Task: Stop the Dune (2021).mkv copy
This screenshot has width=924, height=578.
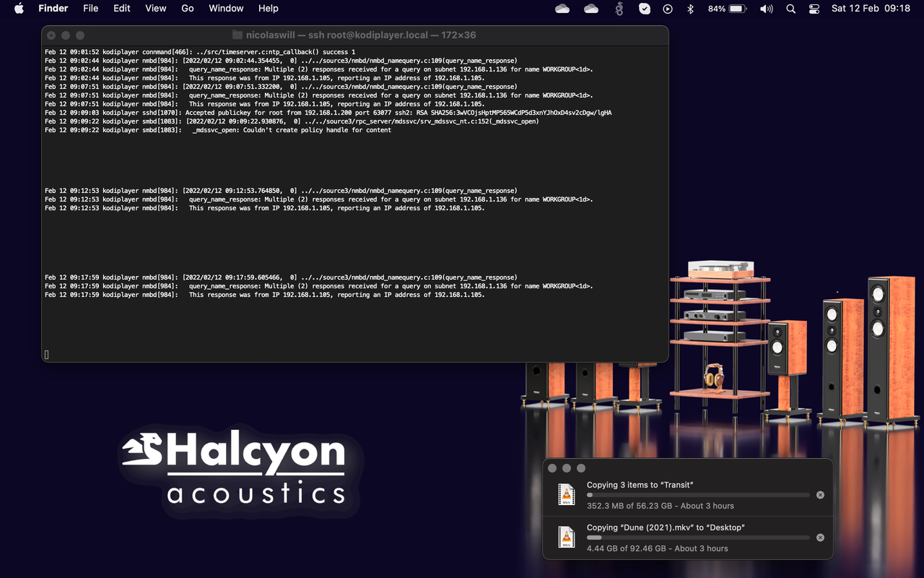Action: click(820, 538)
